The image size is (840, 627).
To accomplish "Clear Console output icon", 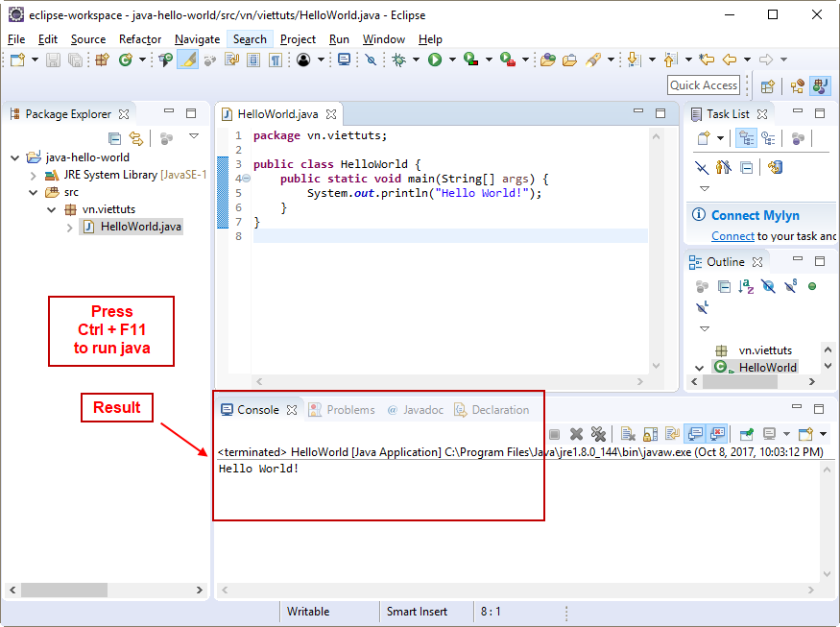I will [x=628, y=434].
